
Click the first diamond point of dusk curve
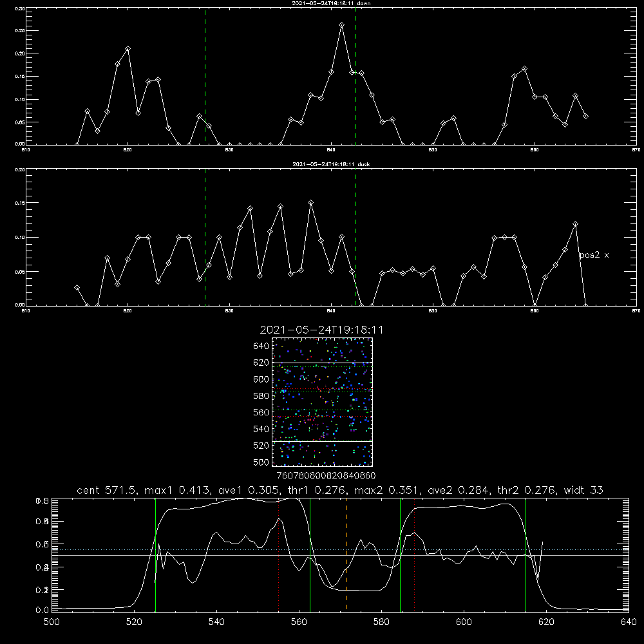pos(77,287)
